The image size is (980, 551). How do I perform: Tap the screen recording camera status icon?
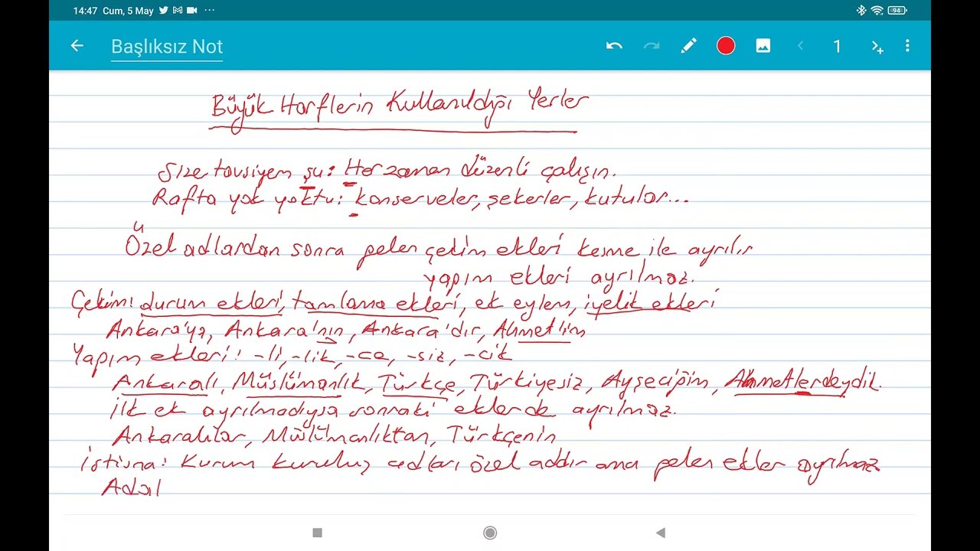191,11
